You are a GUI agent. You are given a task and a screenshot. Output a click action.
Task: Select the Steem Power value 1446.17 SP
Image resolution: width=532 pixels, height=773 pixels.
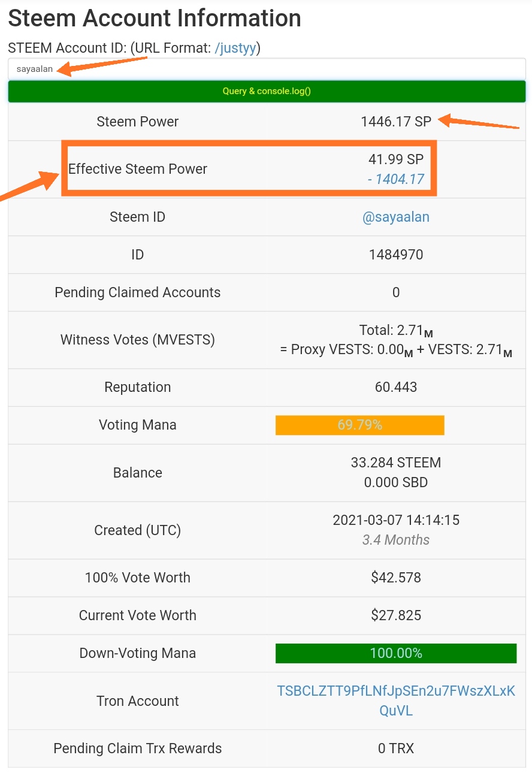pos(395,122)
